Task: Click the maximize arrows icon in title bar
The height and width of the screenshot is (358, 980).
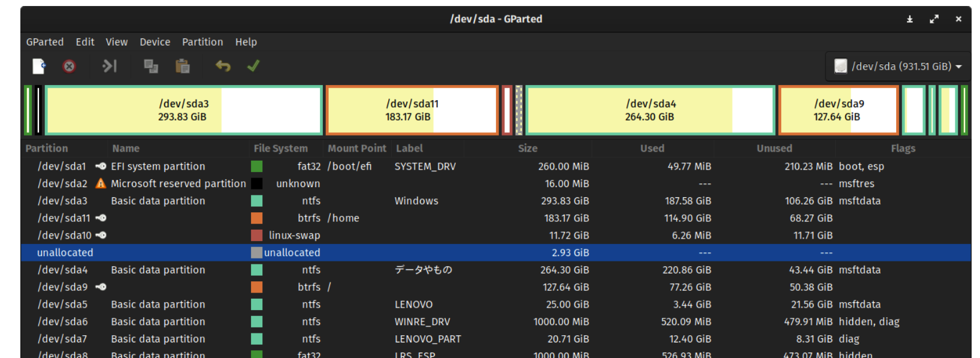Action: (934, 19)
